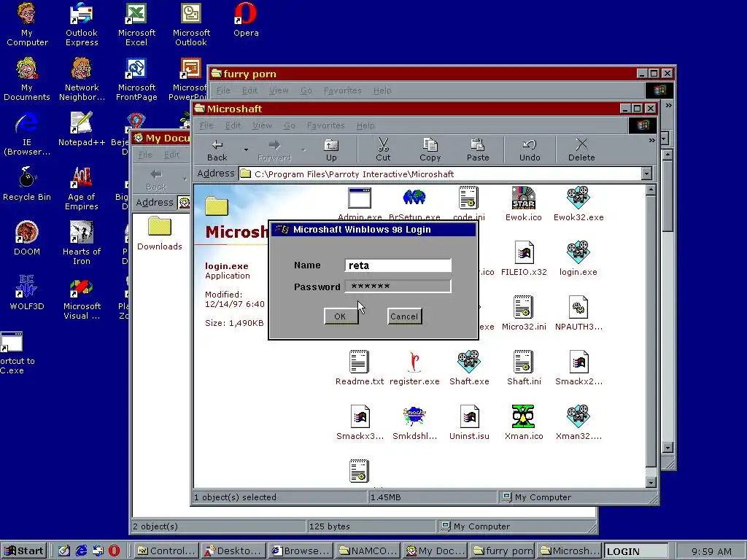Click the Up toolbar button in Microshaft
The height and width of the screenshot is (560, 747).
pos(331,150)
